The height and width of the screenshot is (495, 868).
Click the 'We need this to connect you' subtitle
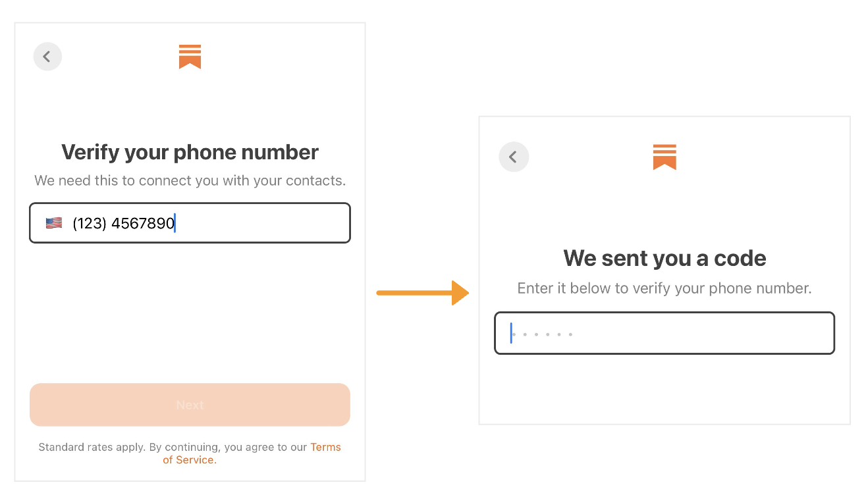tap(190, 180)
